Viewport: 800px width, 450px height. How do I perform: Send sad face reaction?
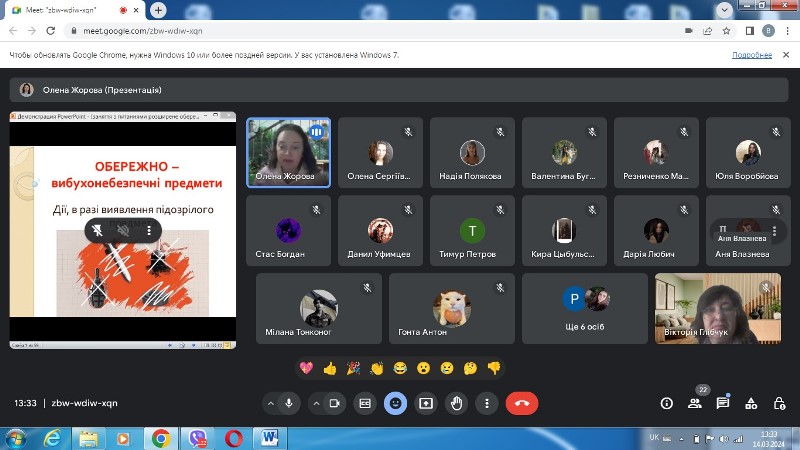[x=447, y=368]
